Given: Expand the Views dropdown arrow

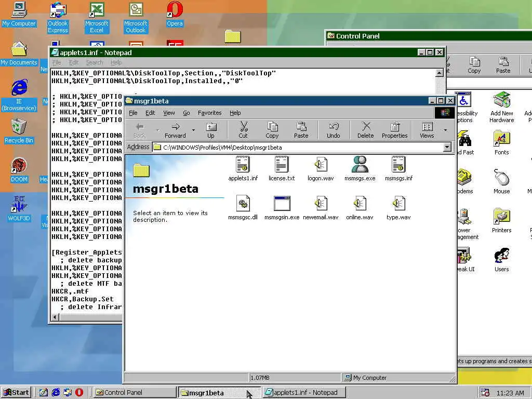Looking at the screenshot, I should point(445,130).
